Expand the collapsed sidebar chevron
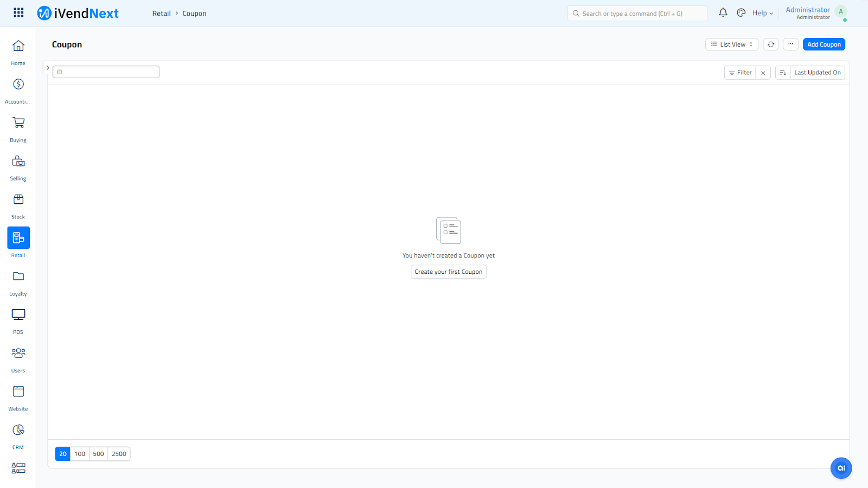This screenshot has height=488, width=868. [x=48, y=68]
